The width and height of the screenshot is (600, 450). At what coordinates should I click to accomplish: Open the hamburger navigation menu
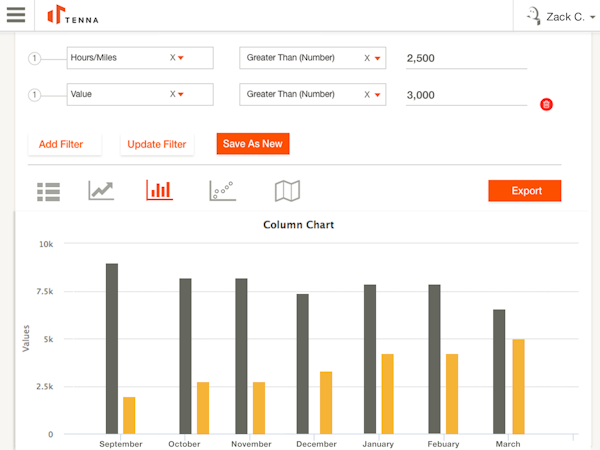pos(16,15)
